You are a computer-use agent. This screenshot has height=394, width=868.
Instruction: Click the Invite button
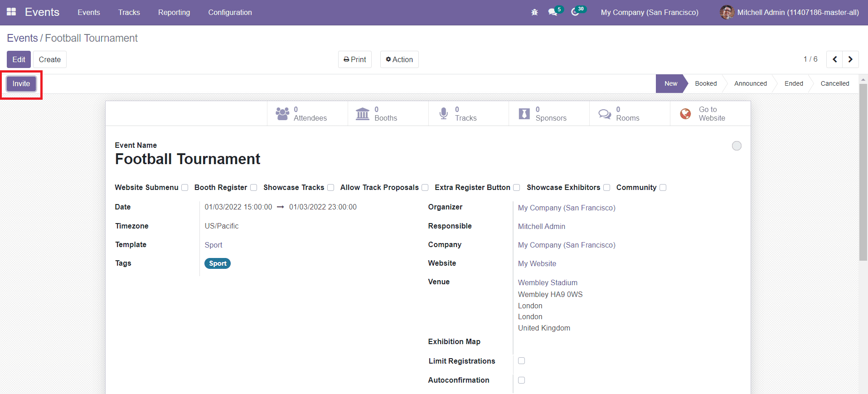21,83
